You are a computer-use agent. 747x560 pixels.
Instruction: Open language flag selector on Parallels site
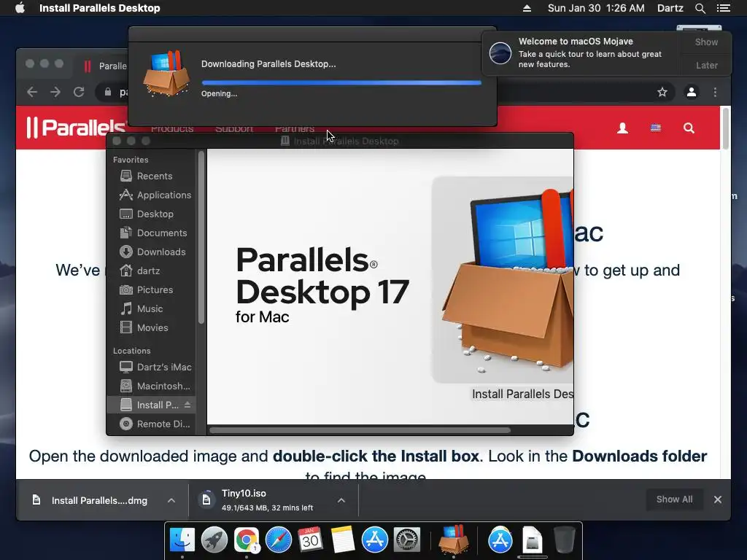pos(656,128)
